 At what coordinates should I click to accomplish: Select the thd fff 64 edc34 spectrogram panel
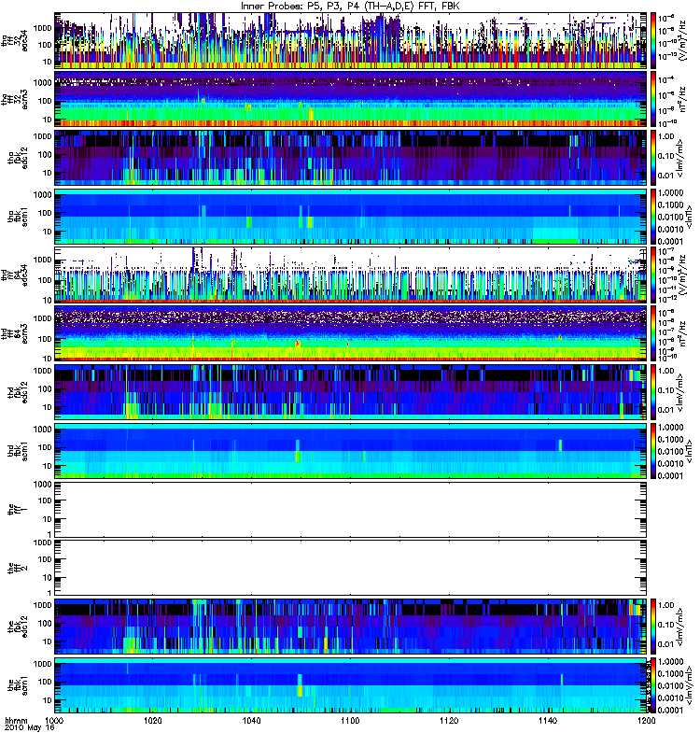[353, 275]
